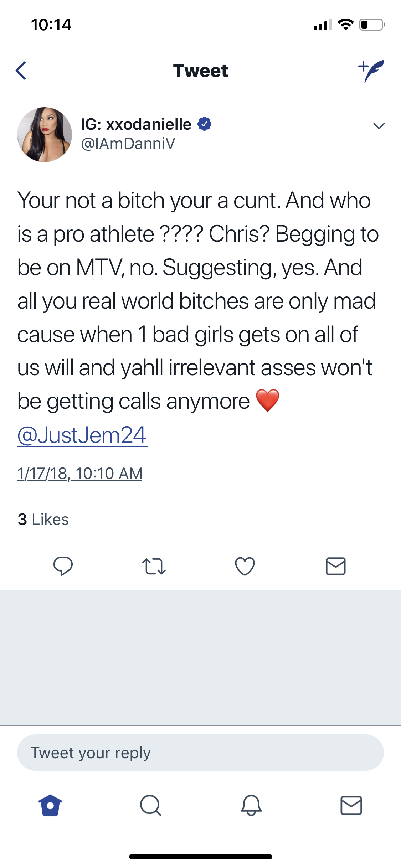
Task: Focus the Tweet your reply field
Action: pos(200,753)
